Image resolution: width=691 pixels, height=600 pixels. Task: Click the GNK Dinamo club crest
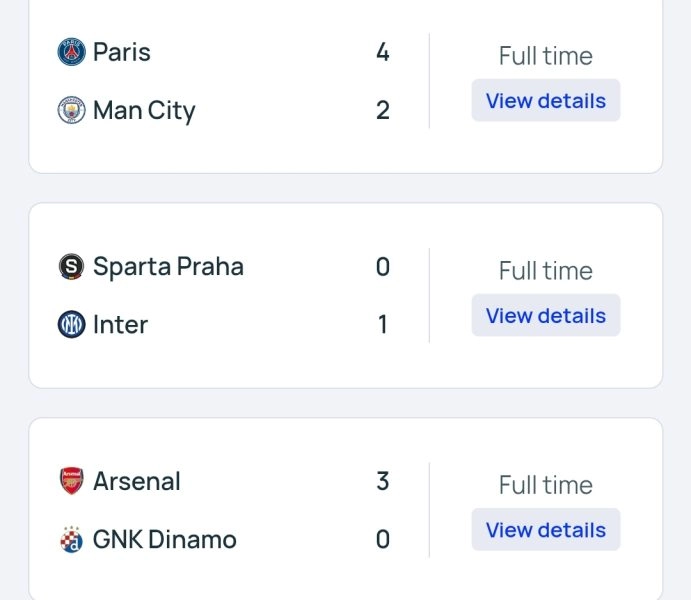[x=72, y=540]
